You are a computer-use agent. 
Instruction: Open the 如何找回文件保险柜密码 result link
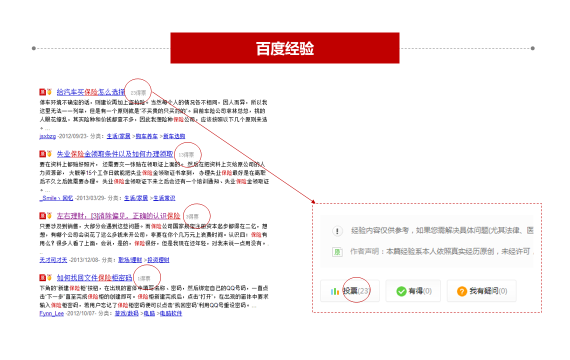click(x=94, y=278)
